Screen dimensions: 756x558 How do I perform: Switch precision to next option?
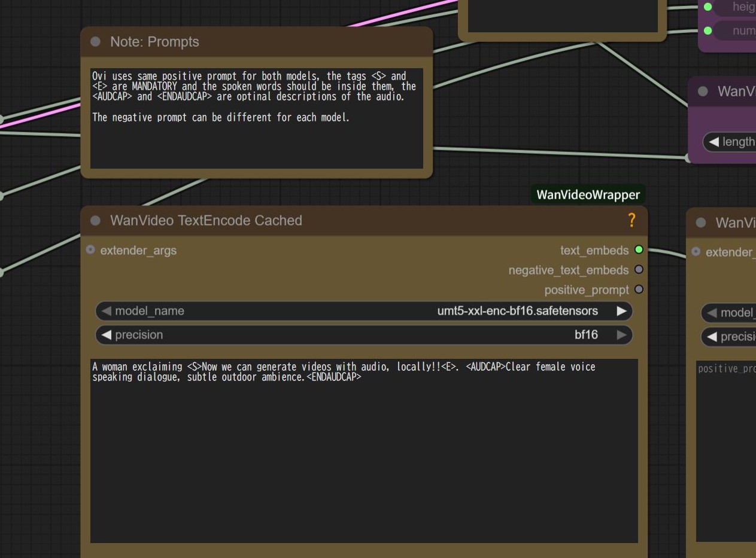tap(621, 335)
